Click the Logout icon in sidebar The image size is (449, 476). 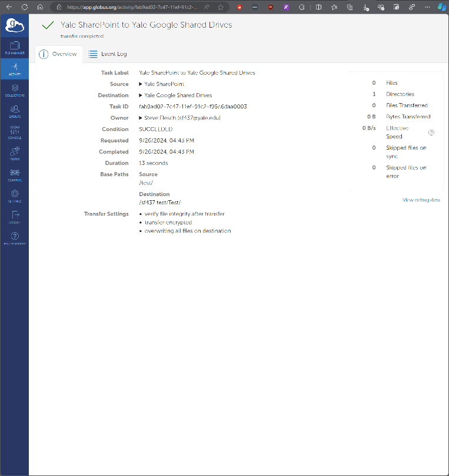coord(14,217)
